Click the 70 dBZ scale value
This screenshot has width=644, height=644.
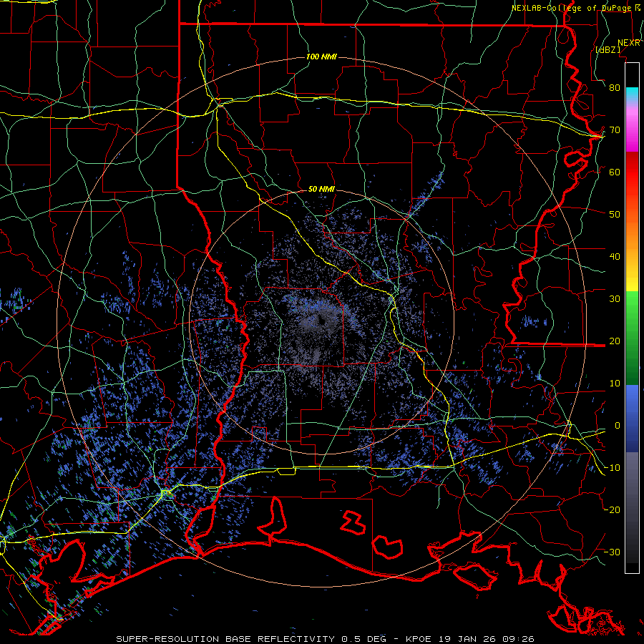pos(615,130)
